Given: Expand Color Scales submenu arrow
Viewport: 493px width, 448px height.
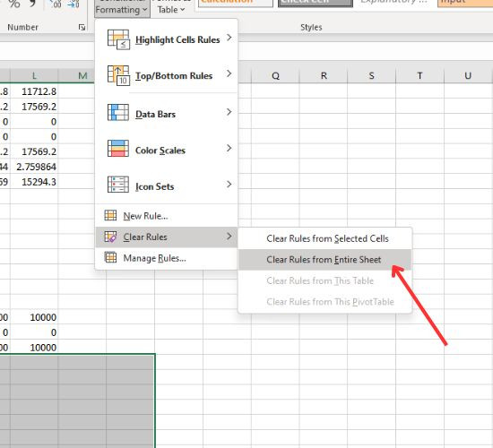Looking at the screenshot, I should [x=229, y=148].
